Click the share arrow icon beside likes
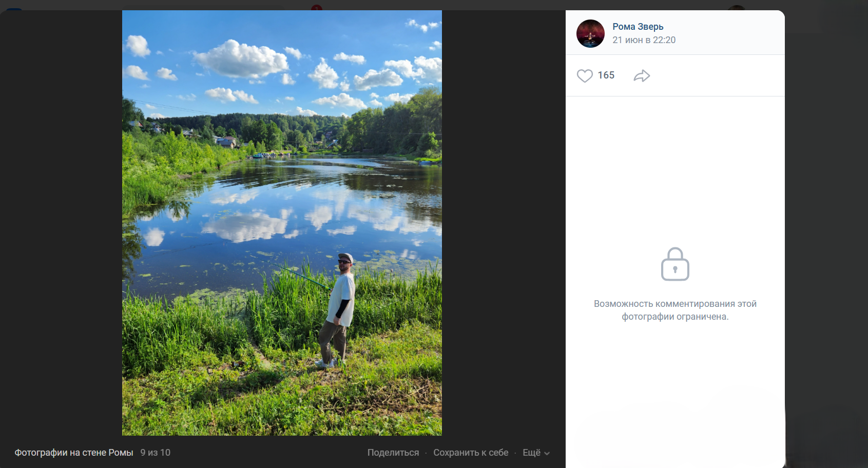868x468 pixels. point(642,76)
